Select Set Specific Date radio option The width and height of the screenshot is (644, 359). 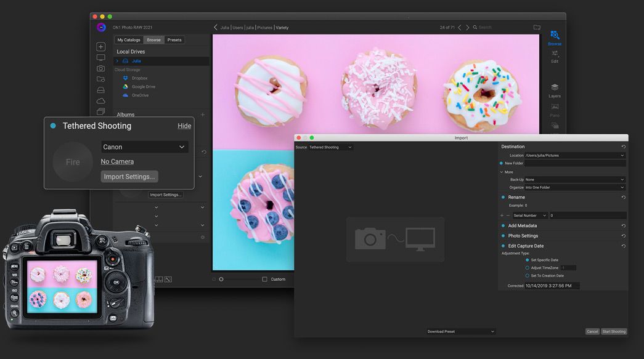click(528, 260)
